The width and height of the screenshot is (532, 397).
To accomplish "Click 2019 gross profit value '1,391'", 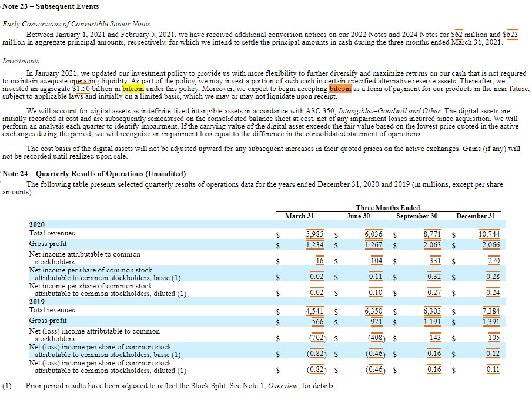I will click(491, 321).
